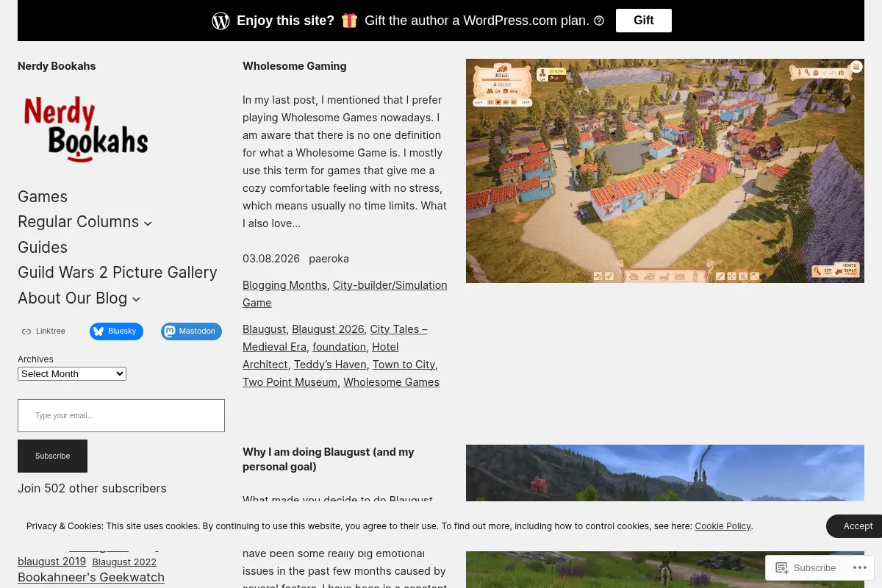Screen dimensions: 882x588
Task: Open Guild Wars 2 Picture Gallery
Action: (118, 272)
